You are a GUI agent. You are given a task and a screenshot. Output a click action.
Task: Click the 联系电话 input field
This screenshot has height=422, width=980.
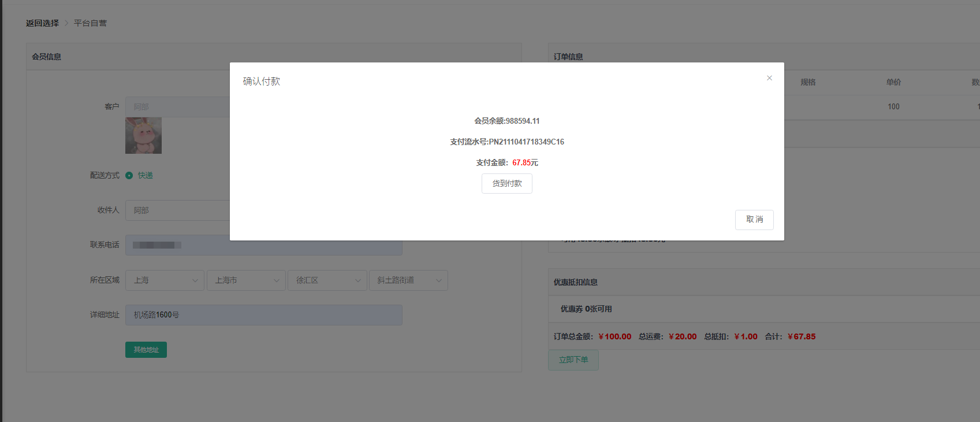click(x=264, y=245)
